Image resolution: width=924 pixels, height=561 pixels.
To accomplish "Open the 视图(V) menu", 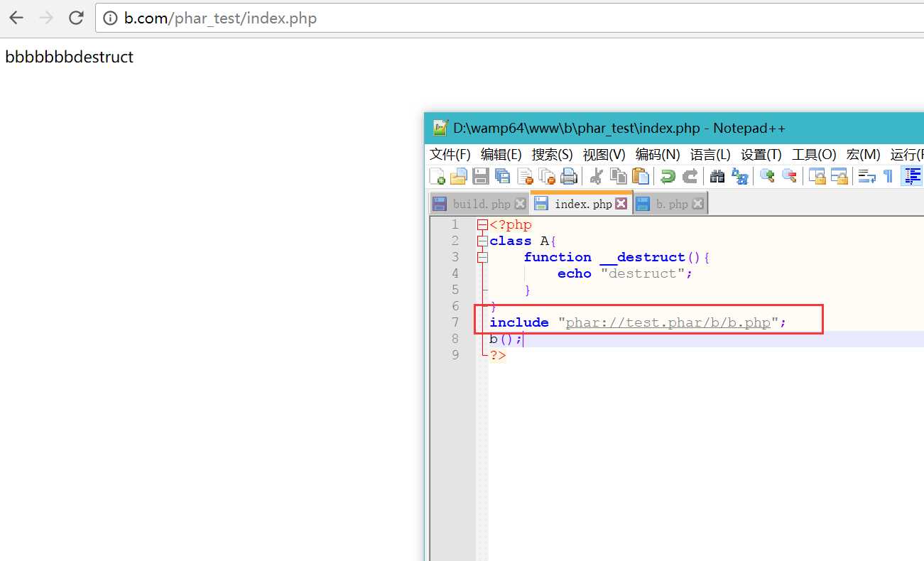I will (x=604, y=154).
